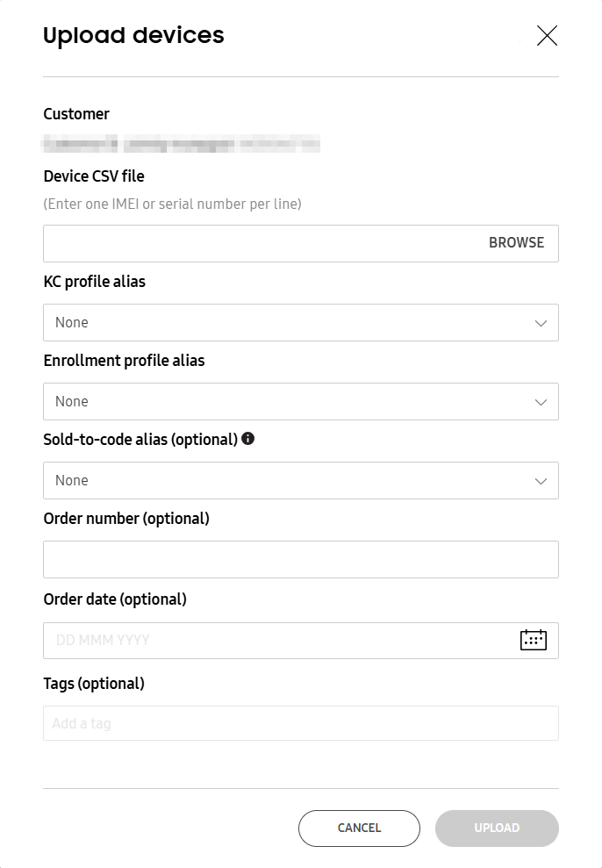Click the chevron on KC profile alias
This screenshot has height=868, width=602.
pyautogui.click(x=541, y=322)
